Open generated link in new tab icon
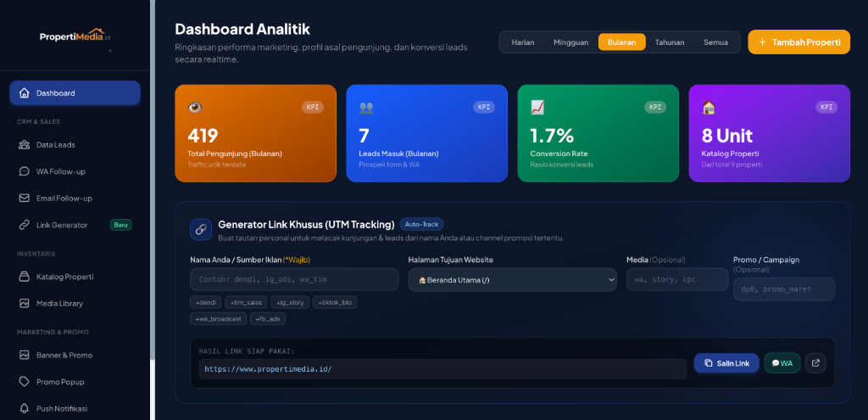Image resolution: width=868 pixels, height=420 pixels. point(815,363)
